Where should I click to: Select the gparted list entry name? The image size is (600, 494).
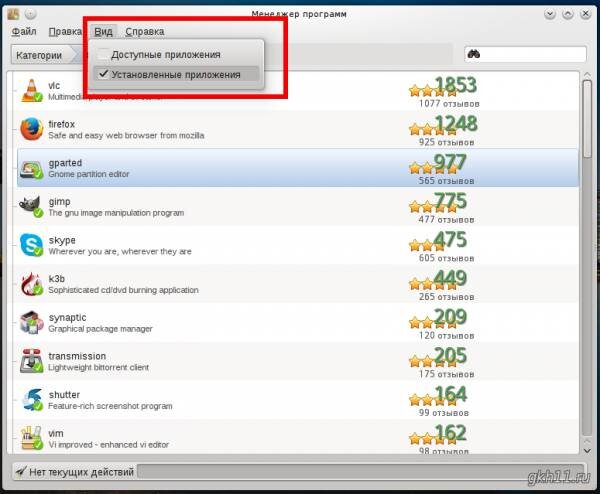[65, 163]
